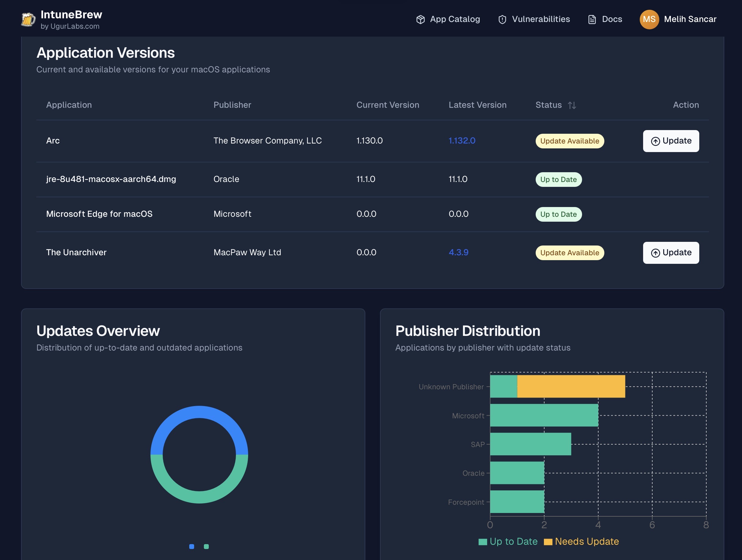Viewport: 742px width, 560px height.
Task: Click the Microsoft bar in publisher chart
Action: (544, 415)
